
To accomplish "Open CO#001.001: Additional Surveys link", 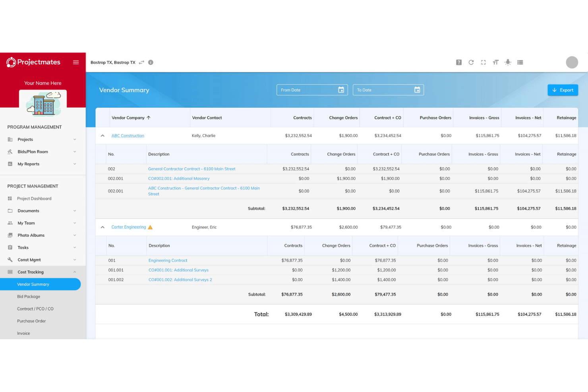I will pyautogui.click(x=178, y=270).
